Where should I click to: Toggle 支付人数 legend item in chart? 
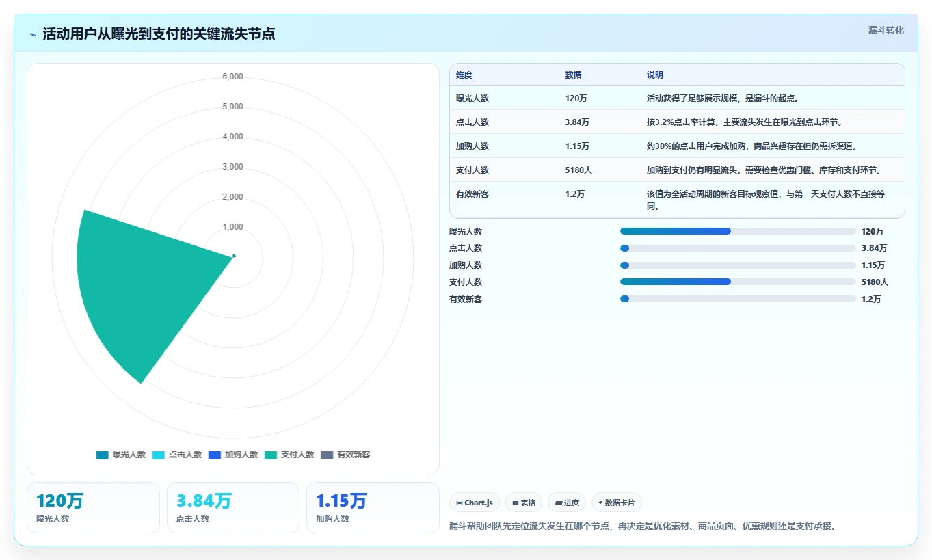pyautogui.click(x=289, y=455)
